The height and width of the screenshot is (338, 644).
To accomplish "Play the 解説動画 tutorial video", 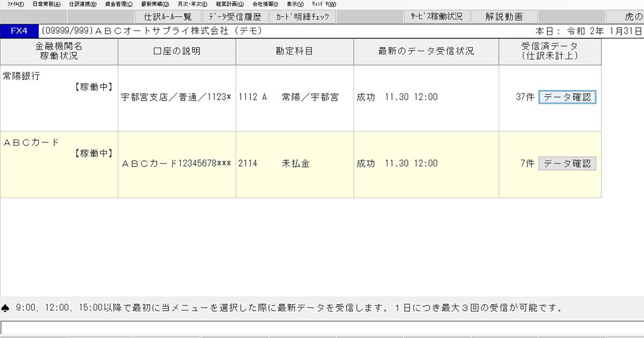I will pos(503,16).
